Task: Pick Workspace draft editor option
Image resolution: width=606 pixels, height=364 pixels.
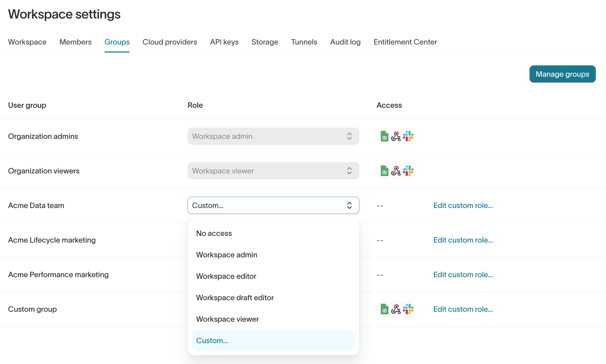Action: [x=273, y=298]
